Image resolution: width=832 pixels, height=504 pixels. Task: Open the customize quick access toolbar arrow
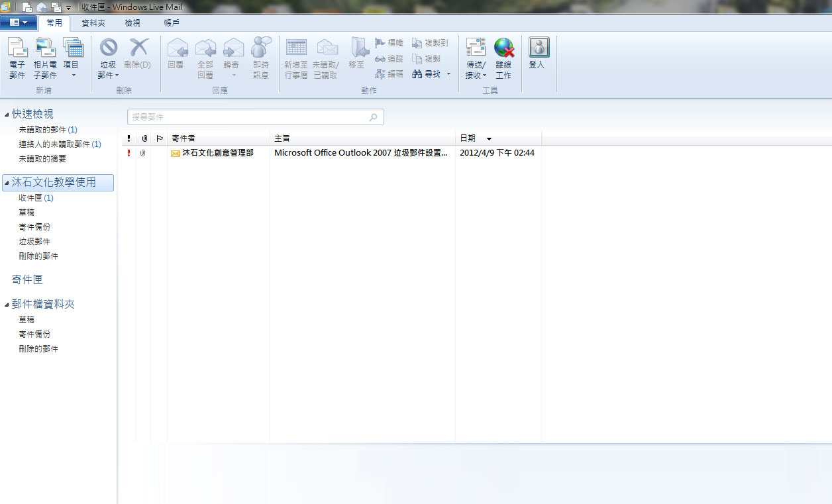coord(68,8)
